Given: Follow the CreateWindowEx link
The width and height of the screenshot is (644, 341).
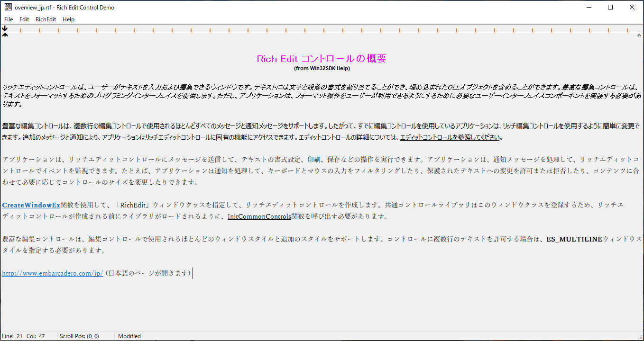Looking at the screenshot, I should (31, 205).
